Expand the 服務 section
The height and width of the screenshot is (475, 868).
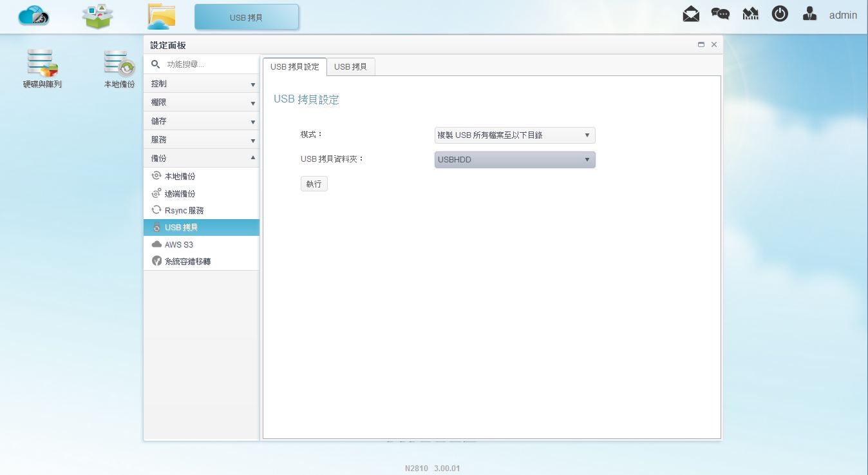pyautogui.click(x=202, y=140)
